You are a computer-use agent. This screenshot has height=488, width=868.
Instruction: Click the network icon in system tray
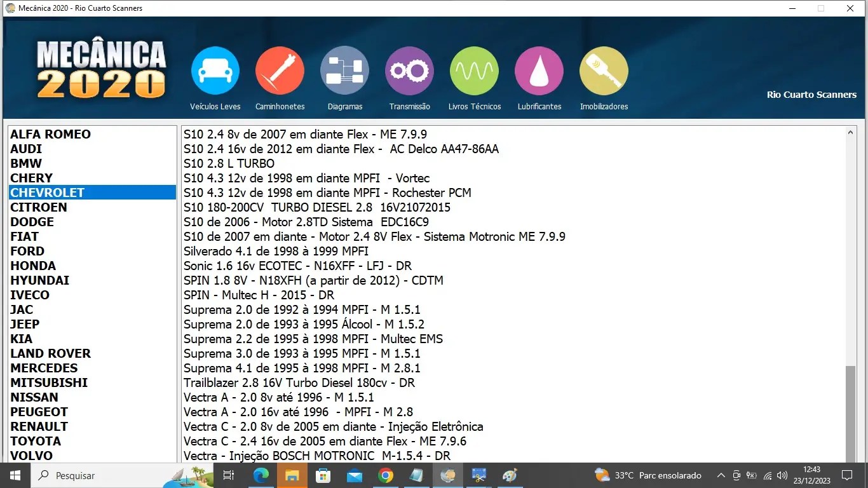tap(767, 475)
